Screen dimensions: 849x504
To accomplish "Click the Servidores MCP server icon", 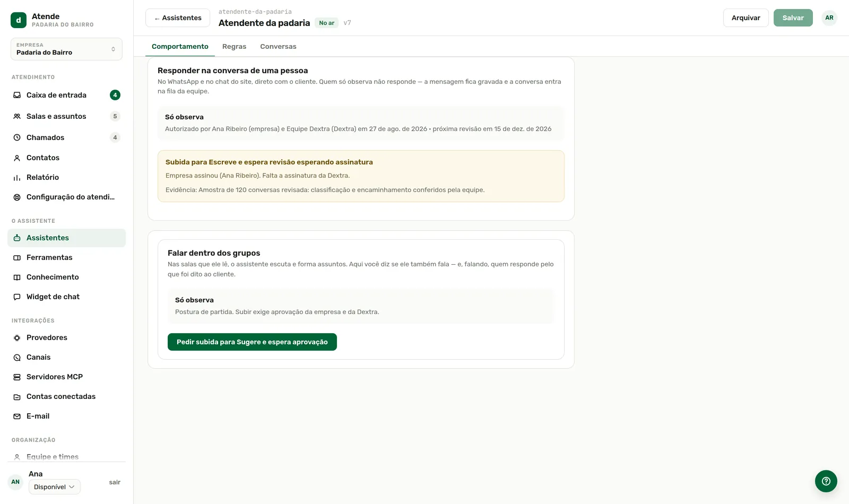I will pos(17,377).
